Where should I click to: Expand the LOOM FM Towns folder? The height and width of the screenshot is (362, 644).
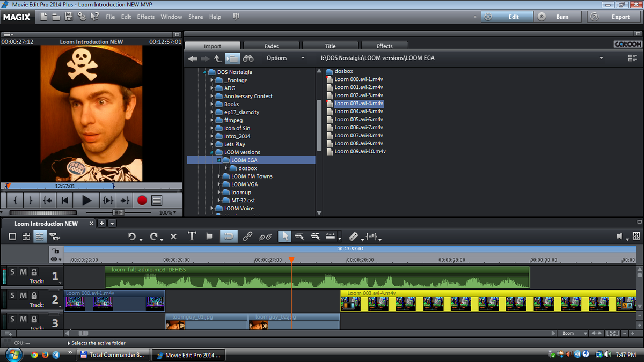coord(219,176)
